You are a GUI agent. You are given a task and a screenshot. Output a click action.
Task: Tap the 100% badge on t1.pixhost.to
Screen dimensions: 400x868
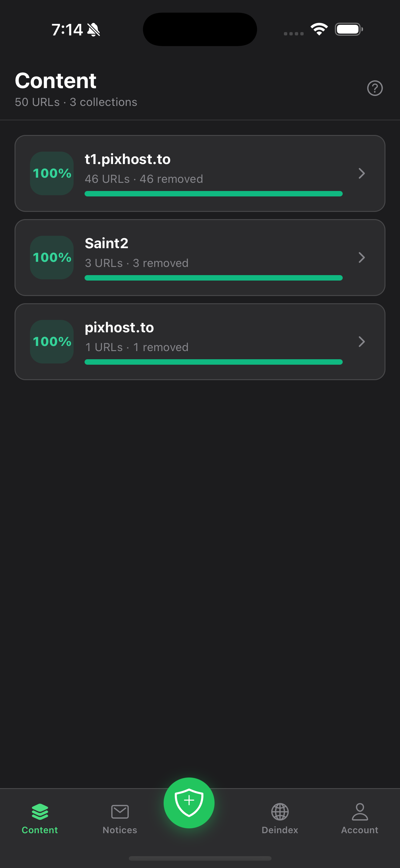coord(52,173)
